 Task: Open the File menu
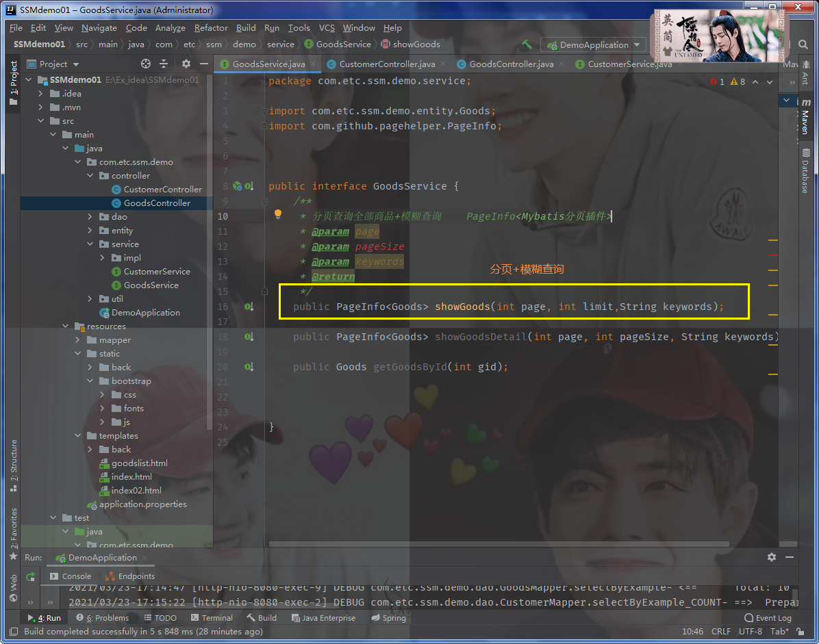tap(16, 27)
